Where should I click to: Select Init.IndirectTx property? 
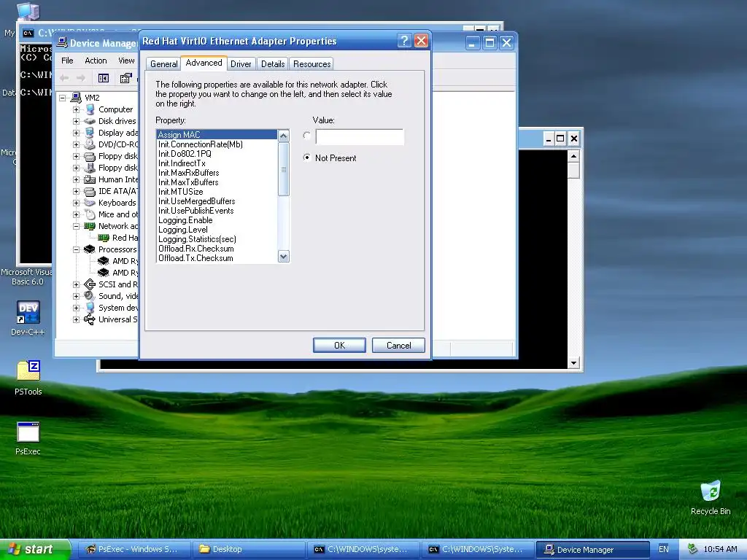point(217,163)
